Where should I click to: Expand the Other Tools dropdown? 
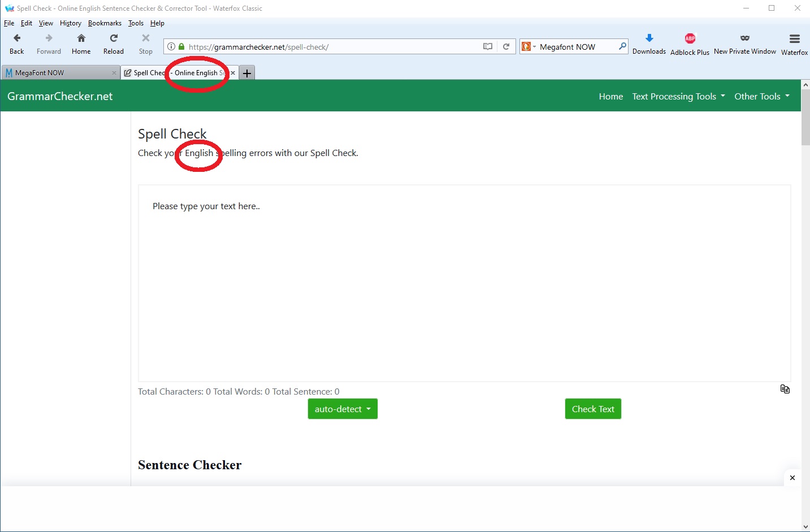pos(761,97)
